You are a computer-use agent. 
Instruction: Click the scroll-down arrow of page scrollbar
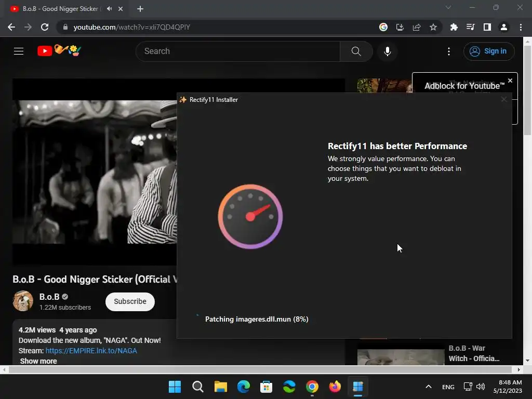point(528,361)
